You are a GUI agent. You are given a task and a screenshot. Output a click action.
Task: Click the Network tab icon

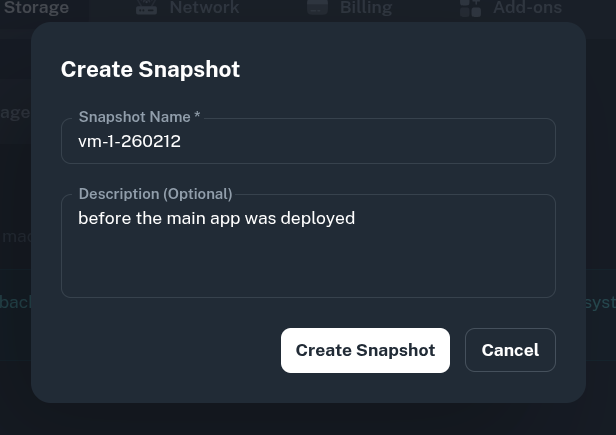click(x=146, y=8)
